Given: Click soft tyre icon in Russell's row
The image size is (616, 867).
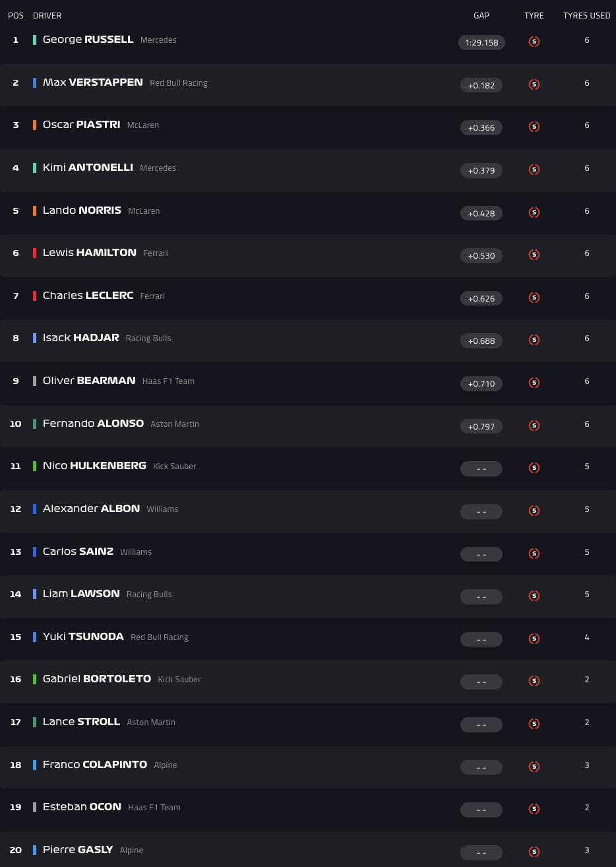Looking at the screenshot, I should (x=534, y=42).
